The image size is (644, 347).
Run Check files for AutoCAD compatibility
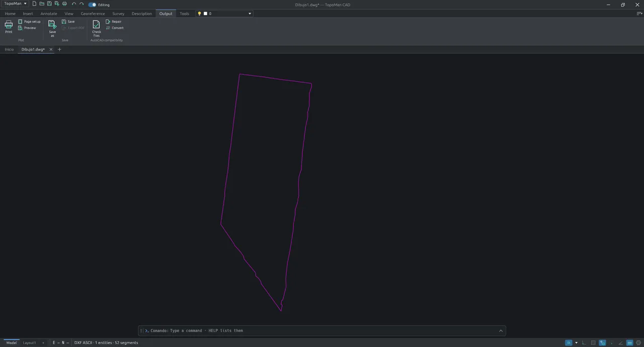tap(96, 29)
